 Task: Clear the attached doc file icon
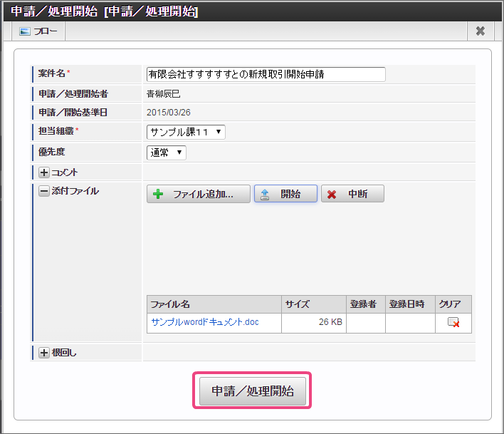click(453, 322)
